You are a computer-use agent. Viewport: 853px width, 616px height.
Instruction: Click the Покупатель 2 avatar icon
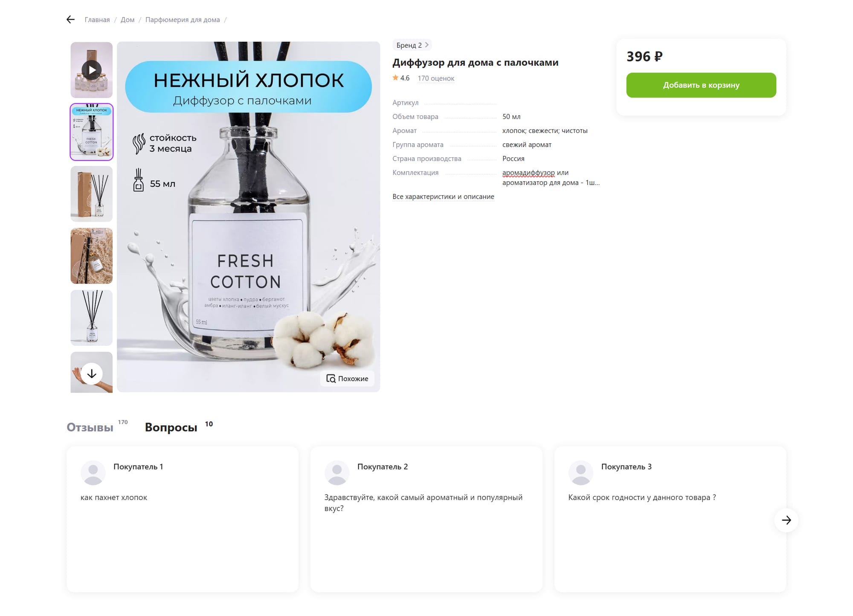(x=337, y=473)
